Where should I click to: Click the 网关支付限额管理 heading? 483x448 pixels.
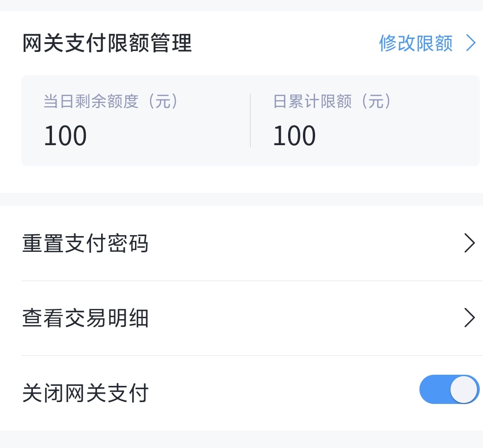pos(107,44)
